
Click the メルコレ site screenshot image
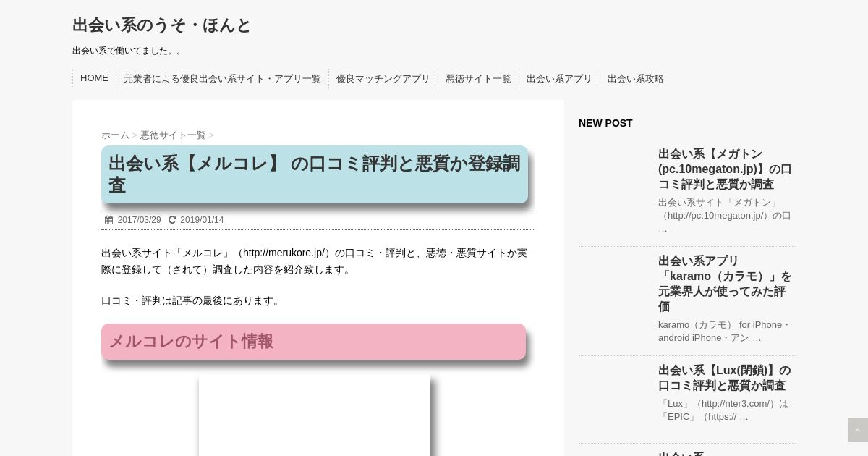click(315, 415)
